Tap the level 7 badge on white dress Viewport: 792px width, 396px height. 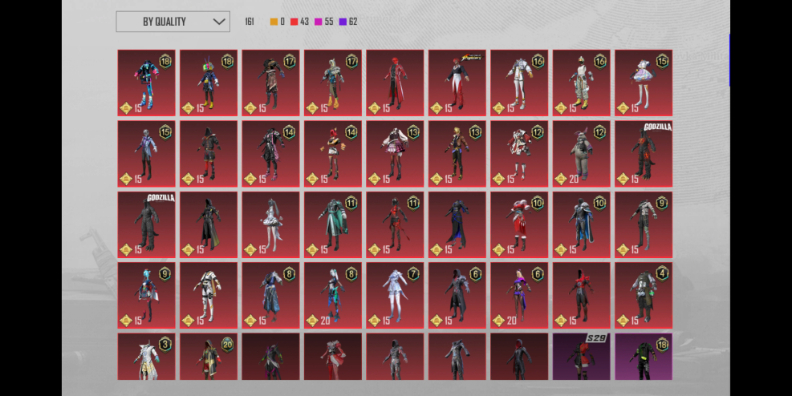[414, 274]
